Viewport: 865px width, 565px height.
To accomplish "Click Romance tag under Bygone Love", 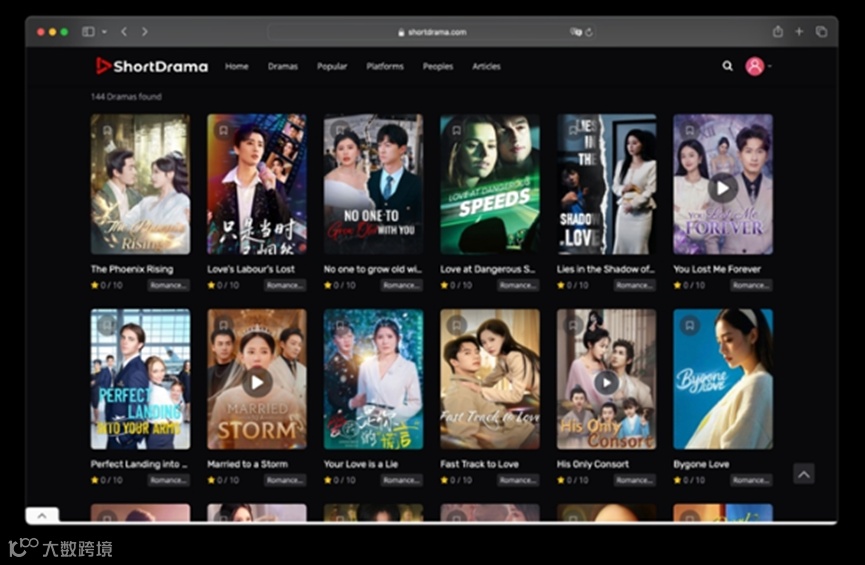I will (x=751, y=480).
